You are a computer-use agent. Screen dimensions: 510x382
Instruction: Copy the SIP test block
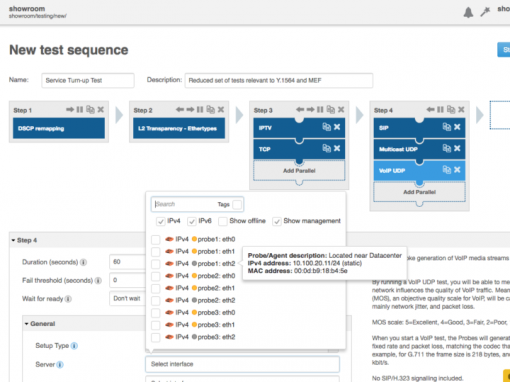click(x=447, y=127)
